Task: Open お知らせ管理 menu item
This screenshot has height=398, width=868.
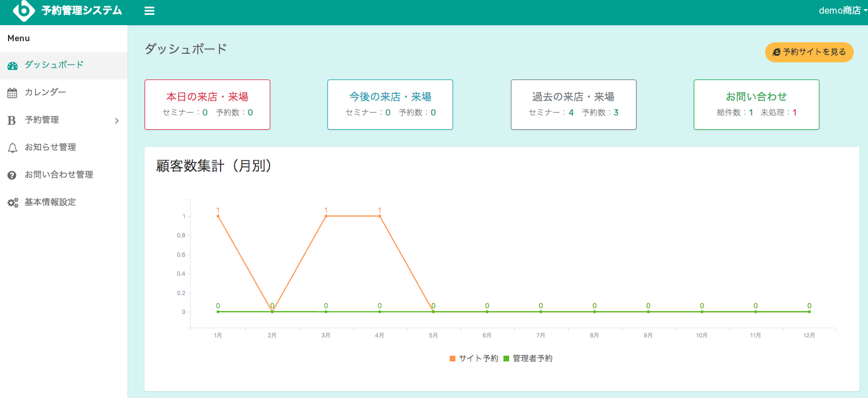Action: [x=63, y=148]
